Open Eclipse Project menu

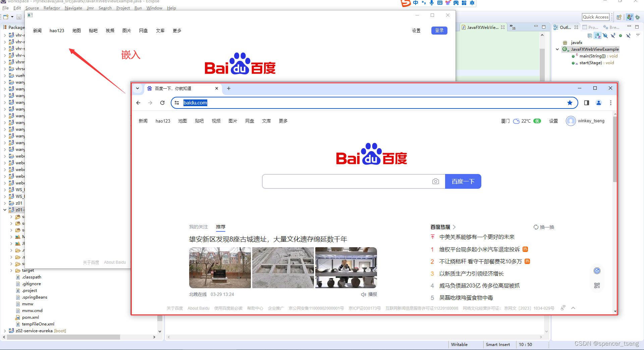pyautogui.click(x=123, y=8)
